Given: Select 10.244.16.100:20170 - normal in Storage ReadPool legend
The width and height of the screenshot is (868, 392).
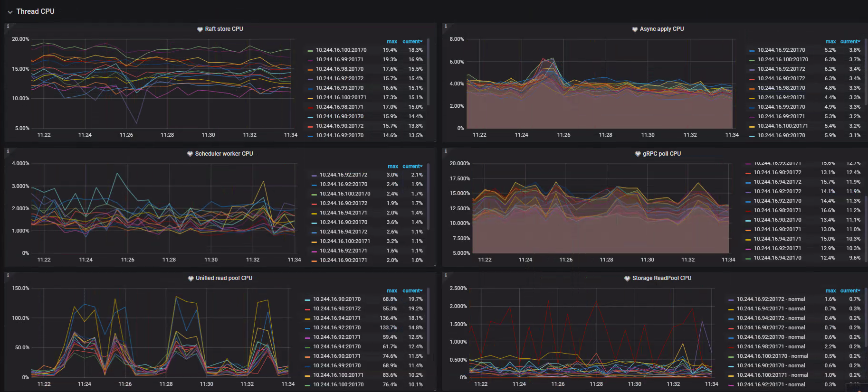Looking at the screenshot, I should click(x=772, y=356).
